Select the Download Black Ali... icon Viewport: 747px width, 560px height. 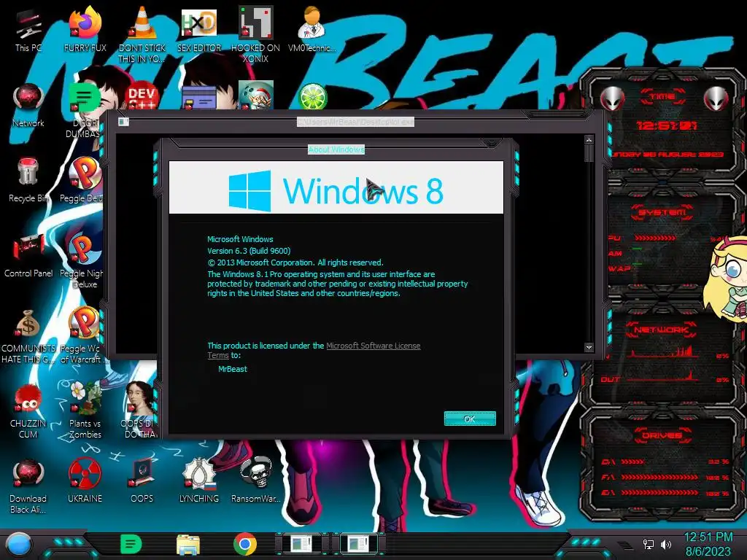28,485
